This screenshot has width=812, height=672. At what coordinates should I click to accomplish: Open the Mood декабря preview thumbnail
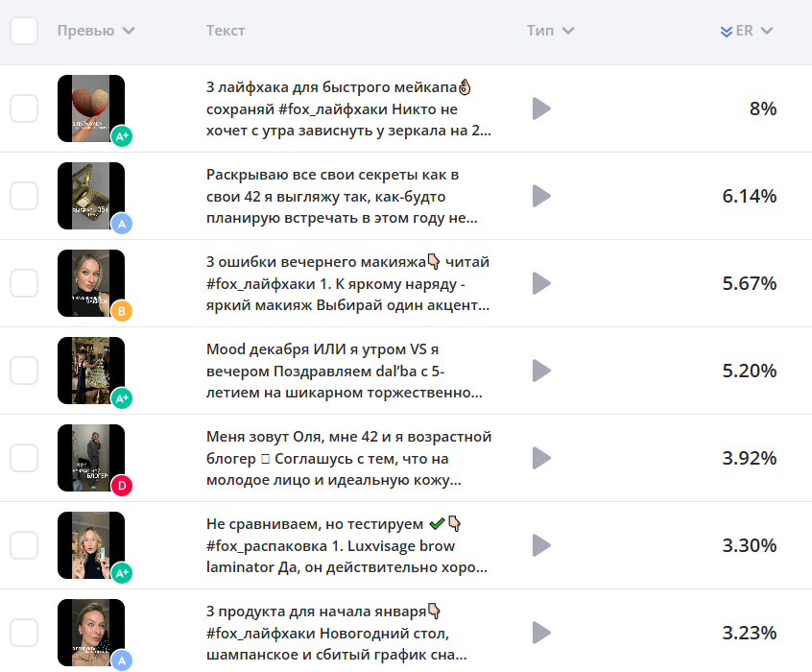point(91,371)
